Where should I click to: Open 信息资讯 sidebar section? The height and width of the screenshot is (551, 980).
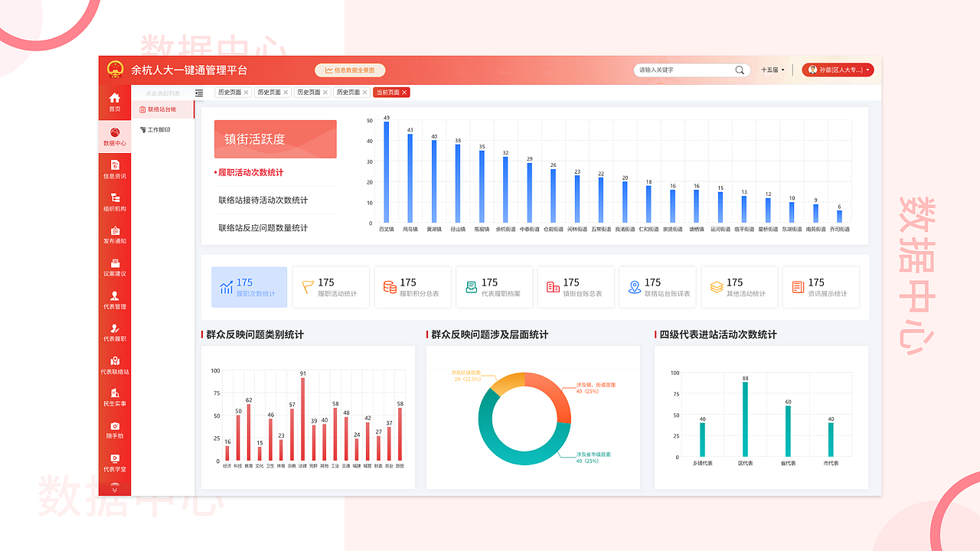click(115, 170)
